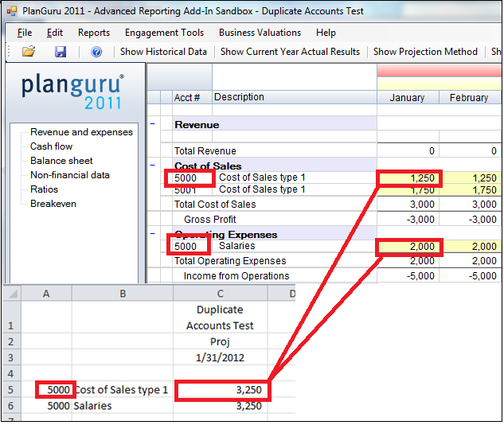Click the Description column header
This screenshot has height=425, width=504.
294,97
